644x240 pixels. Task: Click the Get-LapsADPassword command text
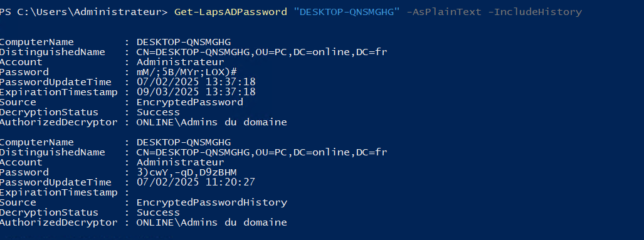tap(230, 12)
